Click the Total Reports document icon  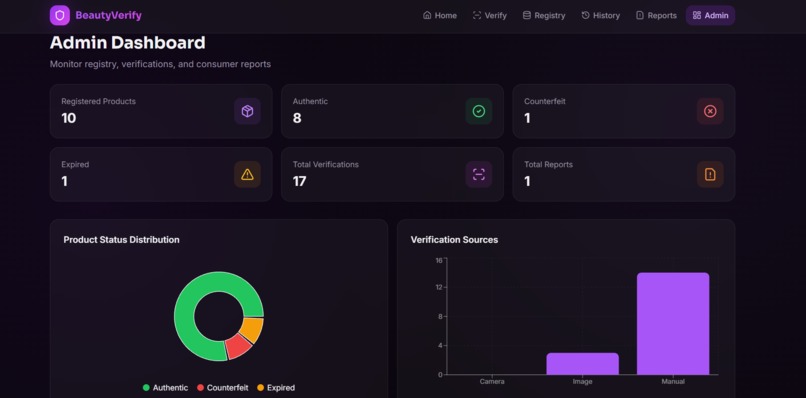pyautogui.click(x=710, y=174)
